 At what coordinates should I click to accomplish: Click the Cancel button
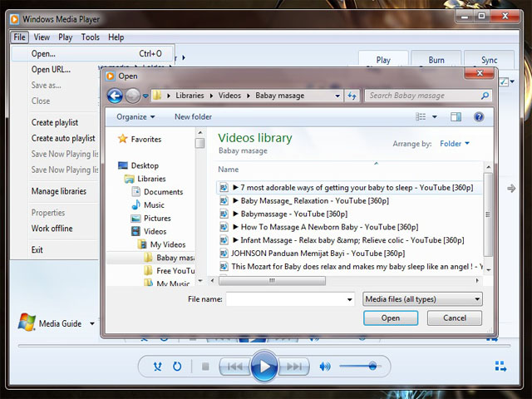click(x=455, y=318)
